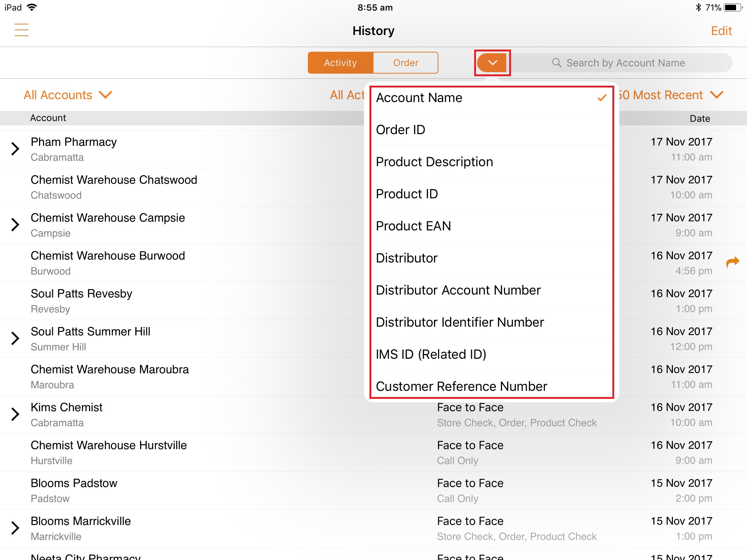Expand the Soul Patts Summer Hill chevron
The width and height of the screenshot is (747, 560).
[x=15, y=338]
